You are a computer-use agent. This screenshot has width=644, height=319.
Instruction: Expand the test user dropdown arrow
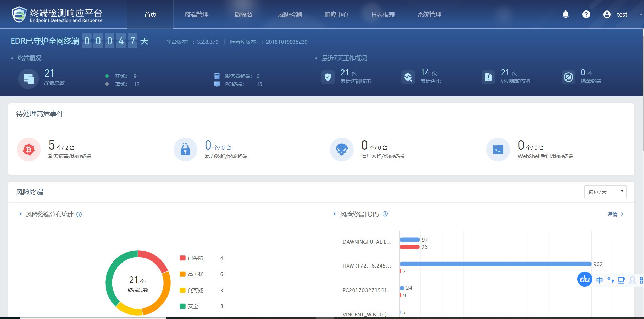click(641, 15)
